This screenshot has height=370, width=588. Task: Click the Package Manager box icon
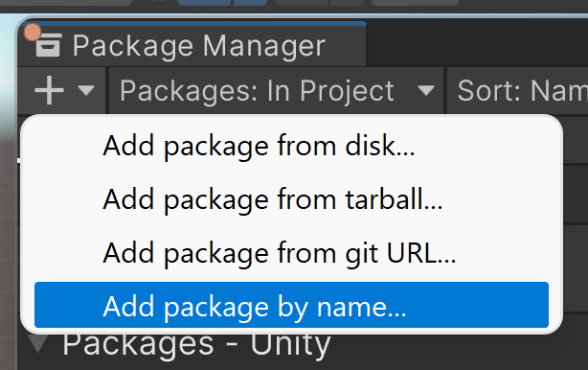click(x=48, y=45)
